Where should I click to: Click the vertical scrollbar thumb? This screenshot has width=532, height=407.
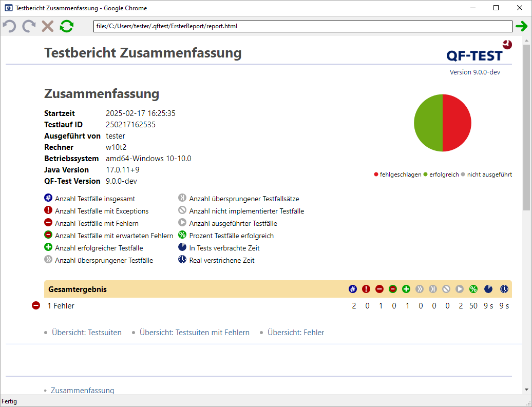[526, 127]
